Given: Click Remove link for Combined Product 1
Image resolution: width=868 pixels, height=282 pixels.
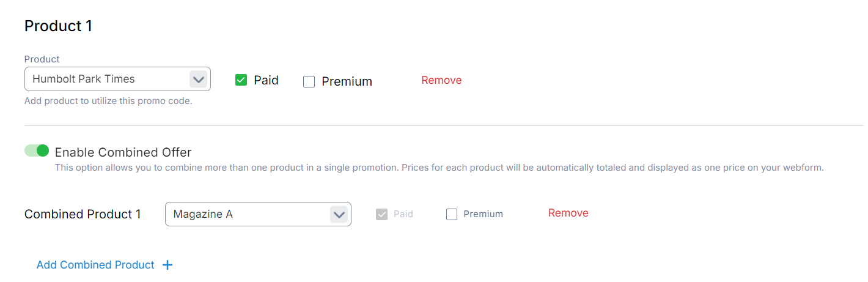Looking at the screenshot, I should pyautogui.click(x=568, y=213).
